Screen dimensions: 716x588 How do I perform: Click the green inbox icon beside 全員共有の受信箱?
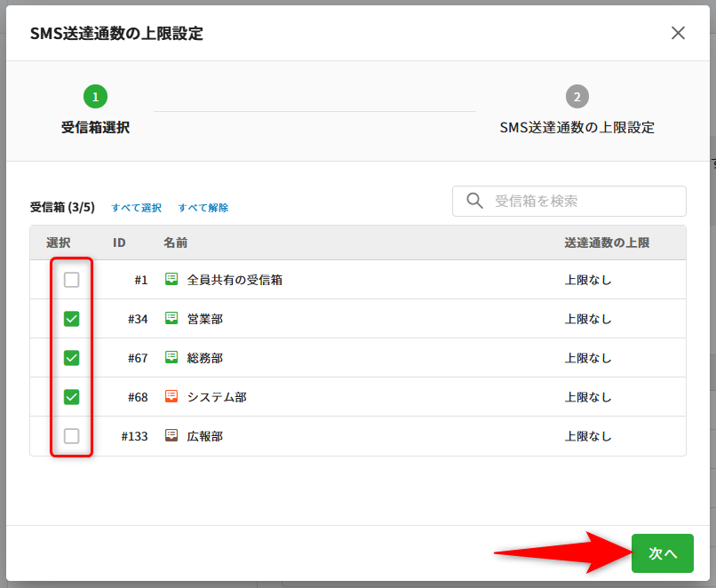[171, 279]
